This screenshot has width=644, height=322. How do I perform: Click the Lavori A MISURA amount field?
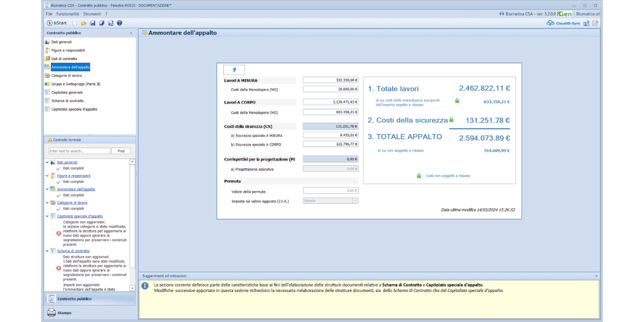click(330, 80)
